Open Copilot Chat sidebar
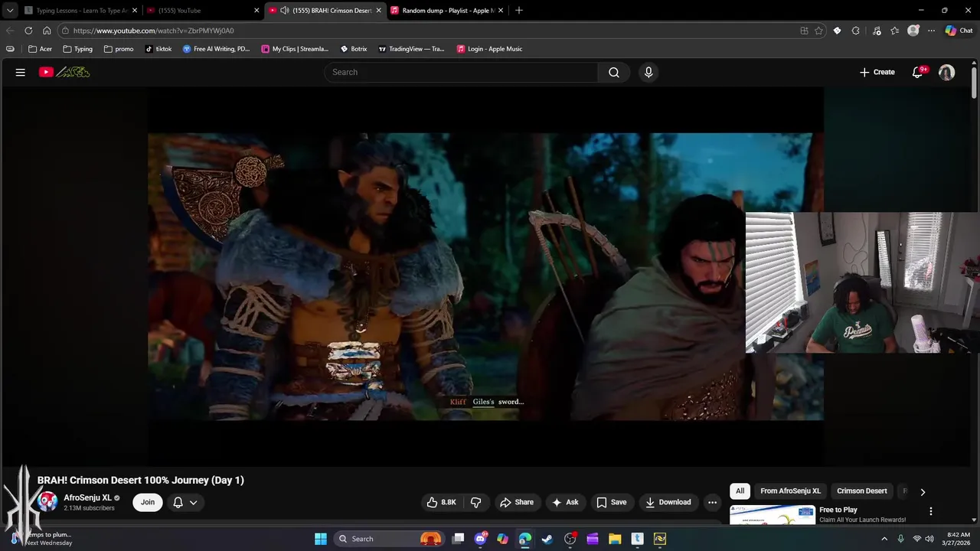The height and width of the screenshot is (551, 980). pyautogui.click(x=959, y=31)
